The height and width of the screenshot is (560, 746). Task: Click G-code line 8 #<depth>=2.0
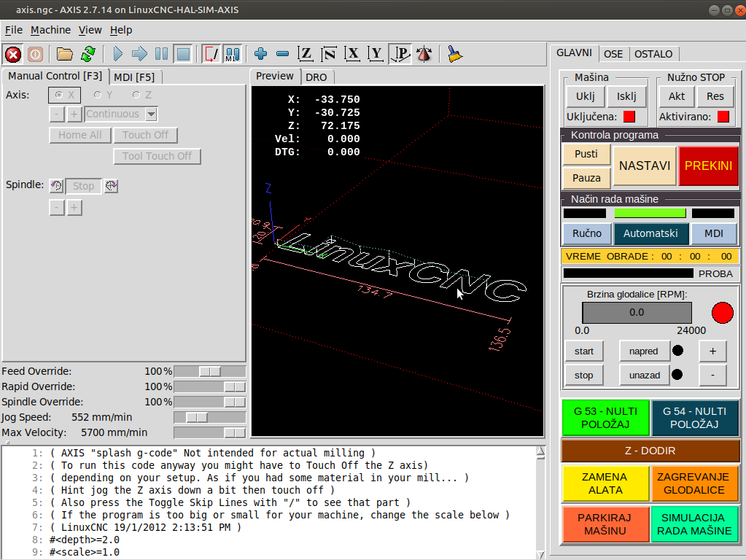point(85,540)
